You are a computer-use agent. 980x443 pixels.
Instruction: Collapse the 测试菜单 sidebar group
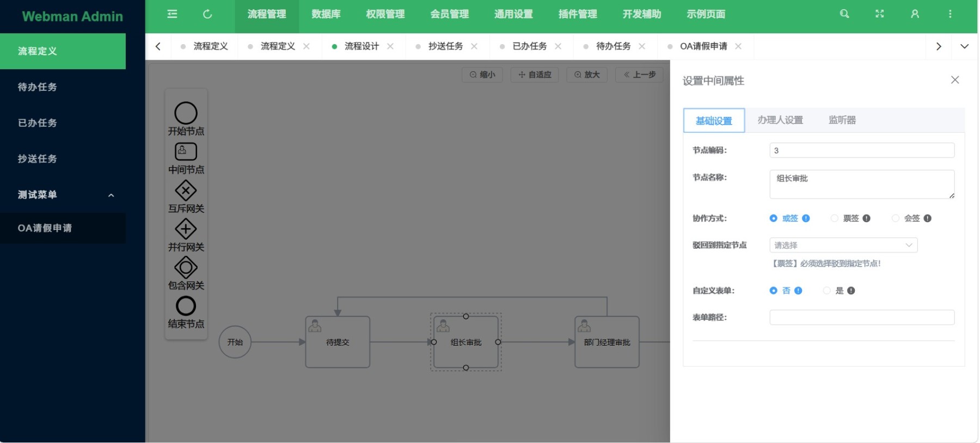[111, 195]
